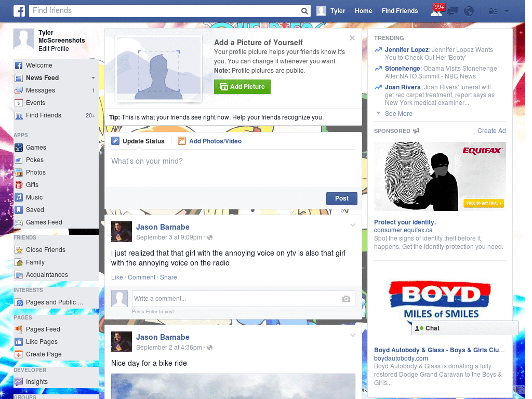Open Pages and Public interests item
Image resolution: width=532 pixels, height=399 pixels.
(54, 303)
